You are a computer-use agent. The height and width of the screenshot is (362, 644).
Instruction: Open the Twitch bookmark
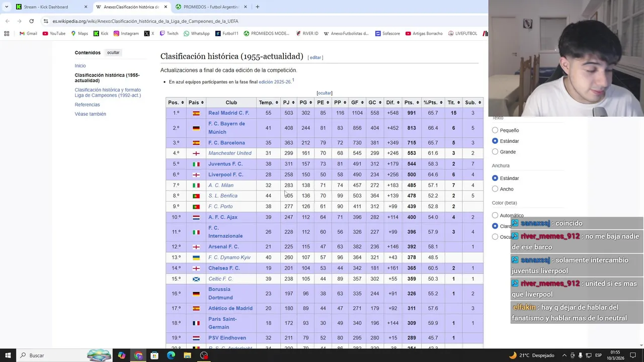coord(169,34)
